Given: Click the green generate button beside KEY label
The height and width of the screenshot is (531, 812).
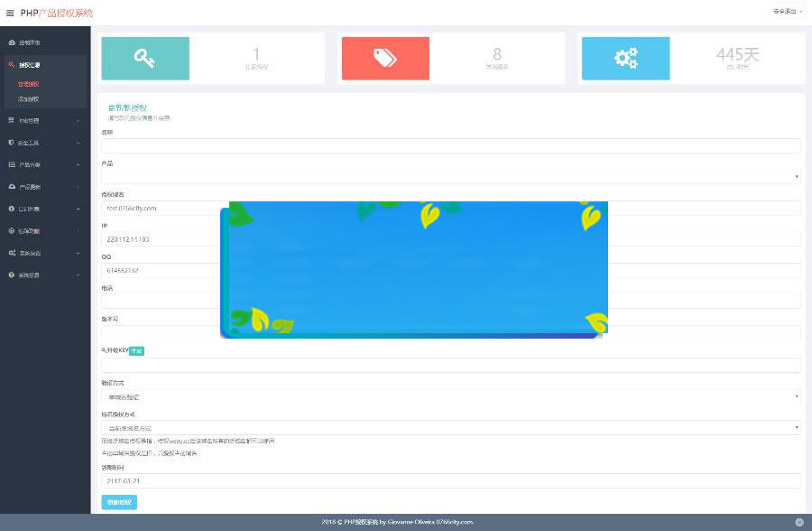Looking at the screenshot, I should pyautogui.click(x=136, y=350).
